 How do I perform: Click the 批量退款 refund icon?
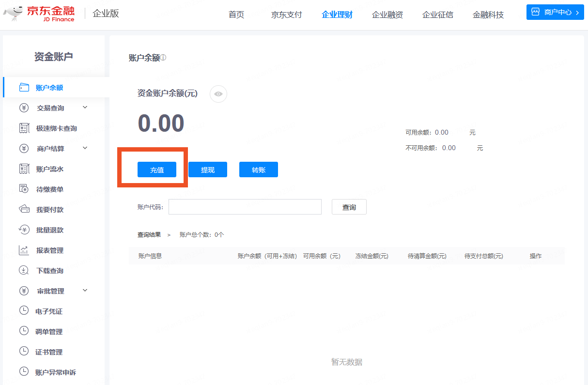pyautogui.click(x=24, y=230)
